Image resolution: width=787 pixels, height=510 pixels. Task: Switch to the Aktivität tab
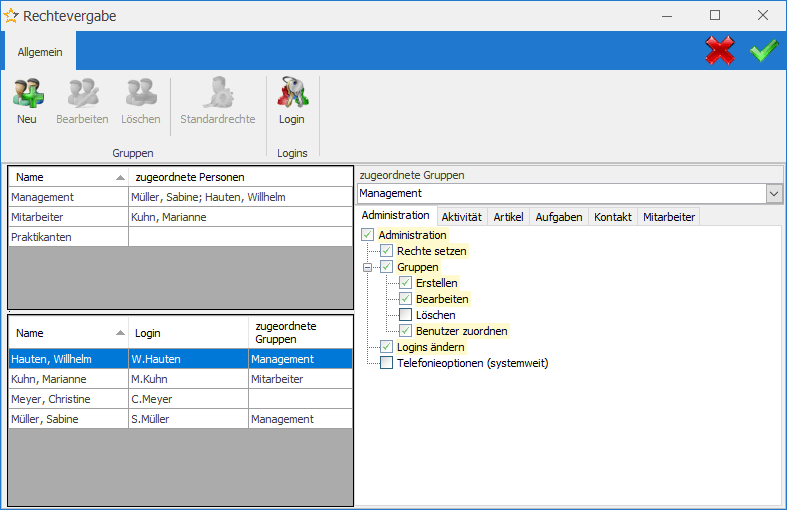(x=461, y=217)
